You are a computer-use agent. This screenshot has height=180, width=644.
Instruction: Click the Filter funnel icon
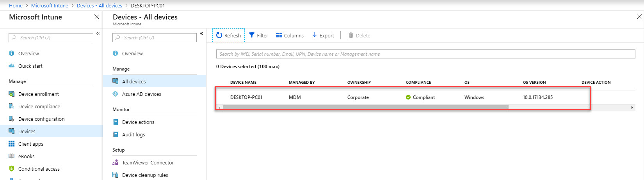[252, 35]
